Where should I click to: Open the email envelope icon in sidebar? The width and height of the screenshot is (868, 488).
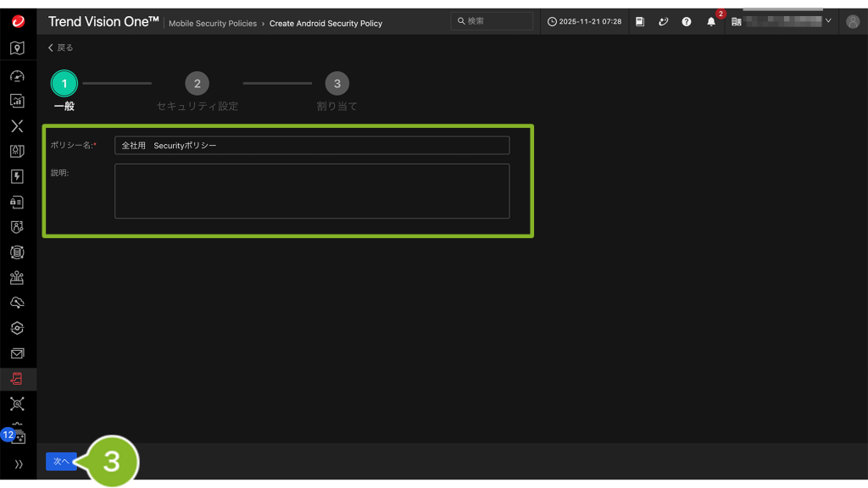tap(17, 353)
